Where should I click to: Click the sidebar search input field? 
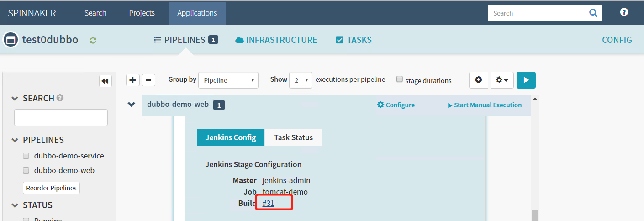click(x=61, y=117)
